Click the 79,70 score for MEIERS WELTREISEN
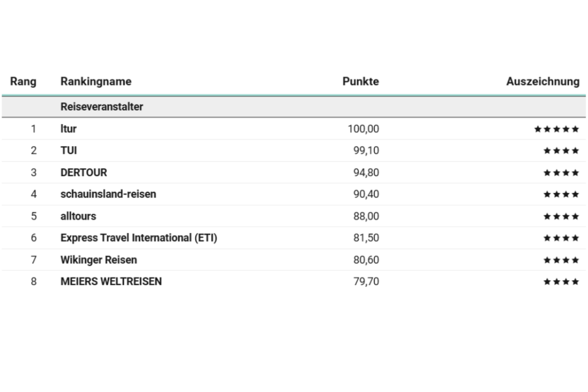Screen dimensions: 588x392 (x=366, y=281)
